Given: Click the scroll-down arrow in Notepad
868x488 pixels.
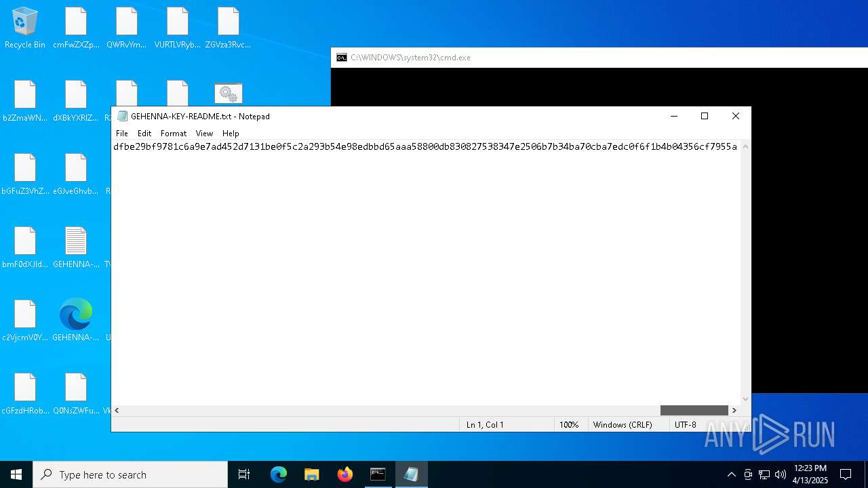Looking at the screenshot, I should 745,399.
